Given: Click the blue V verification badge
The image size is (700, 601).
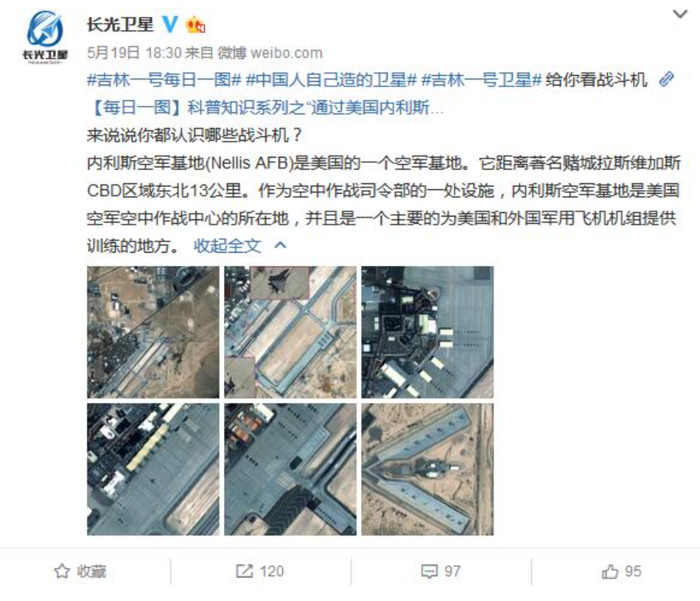Looking at the screenshot, I should pyautogui.click(x=169, y=24).
